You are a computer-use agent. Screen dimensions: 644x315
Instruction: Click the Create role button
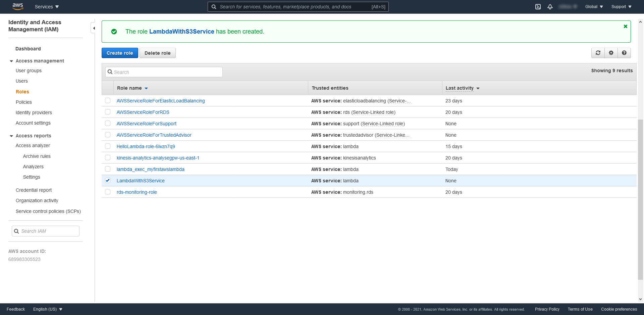(120, 53)
